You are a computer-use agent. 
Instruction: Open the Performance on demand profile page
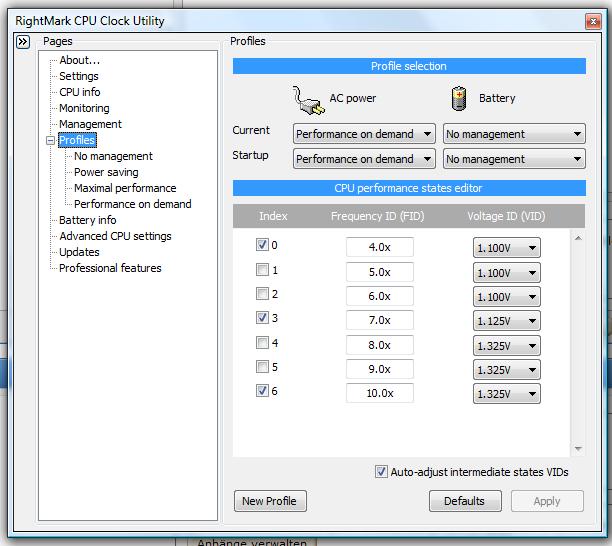[133, 204]
